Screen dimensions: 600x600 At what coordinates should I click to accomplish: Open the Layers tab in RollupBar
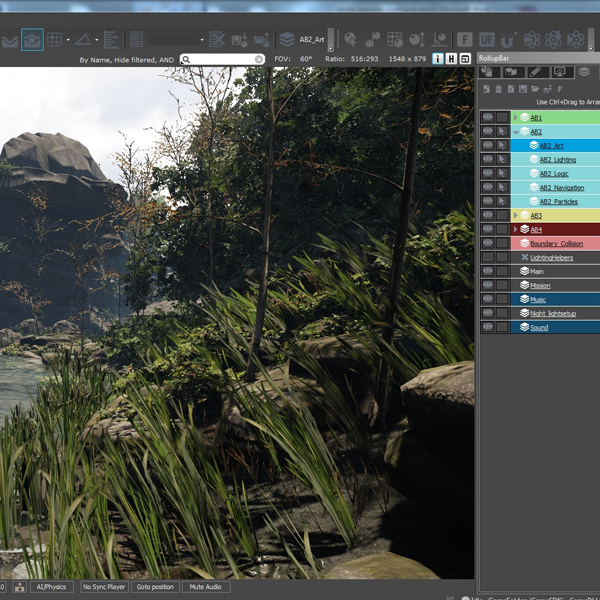tap(587, 72)
